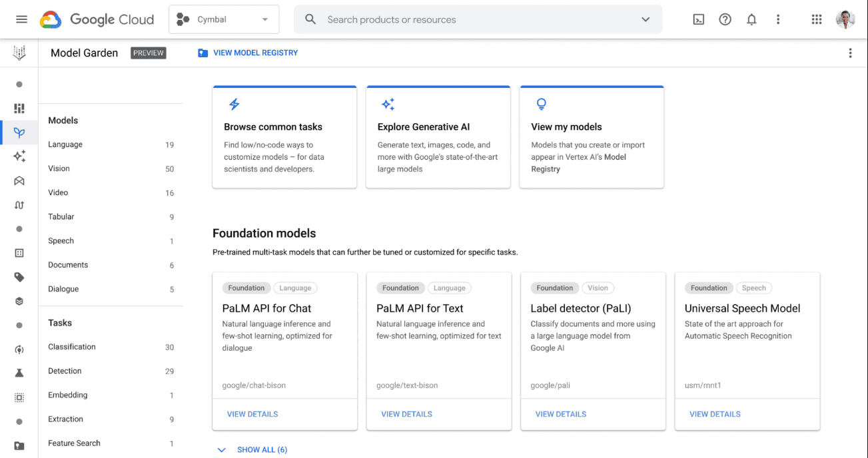Click the lightning bolt icon on Browse card
Image resolution: width=868 pixels, height=458 pixels.
pyautogui.click(x=234, y=105)
